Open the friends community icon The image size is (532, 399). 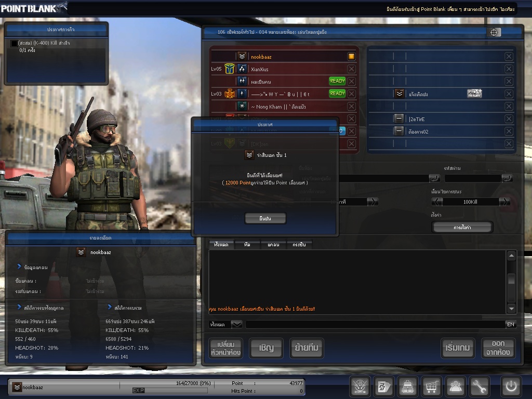(455, 386)
